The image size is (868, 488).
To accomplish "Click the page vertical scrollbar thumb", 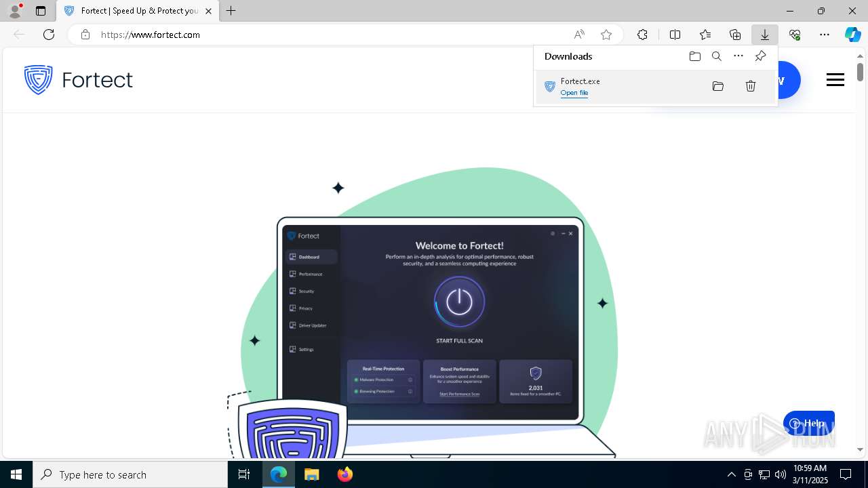I will 860,71.
